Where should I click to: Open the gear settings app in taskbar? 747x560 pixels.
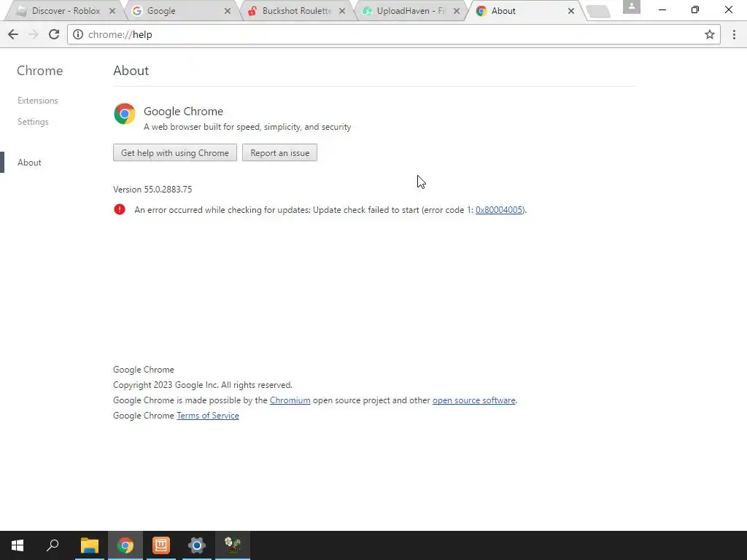[196, 545]
